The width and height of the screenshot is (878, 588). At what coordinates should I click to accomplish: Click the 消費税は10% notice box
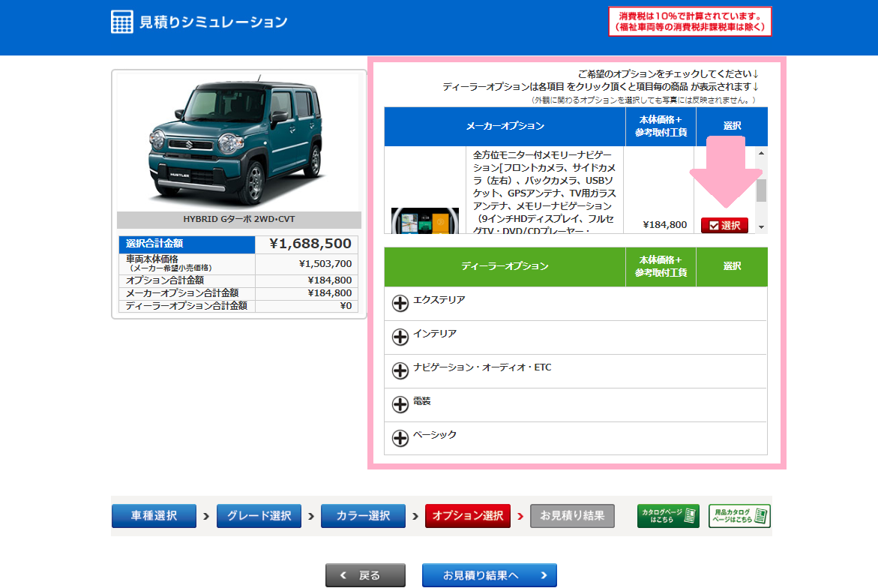(690, 21)
